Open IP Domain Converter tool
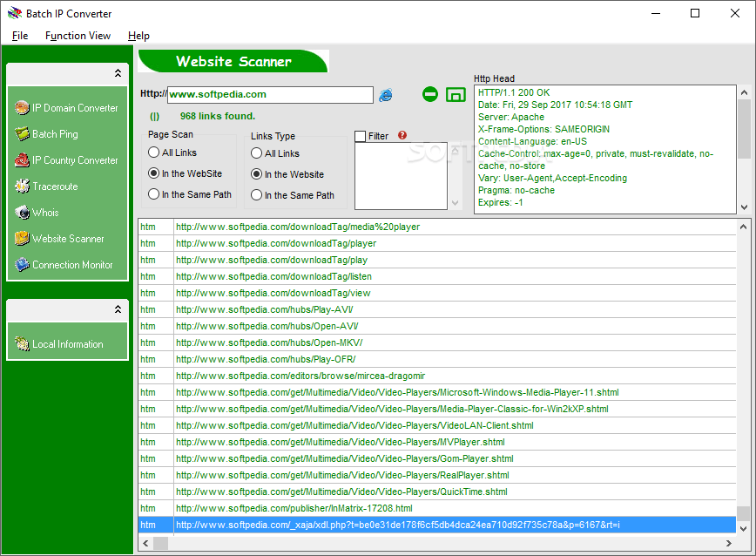 (x=75, y=107)
